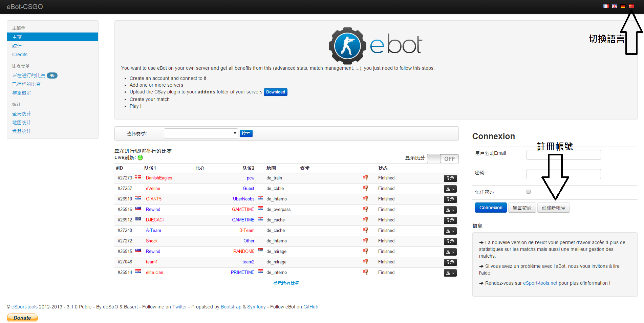Show details for match #26914
Image resolution: width=644 pixels, height=323 pixels.
(450, 273)
